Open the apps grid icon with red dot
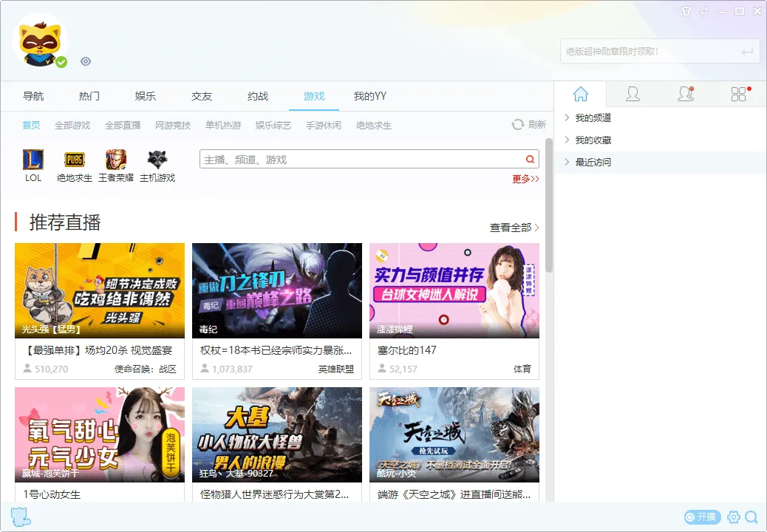The height and width of the screenshot is (532, 767). tap(738, 95)
